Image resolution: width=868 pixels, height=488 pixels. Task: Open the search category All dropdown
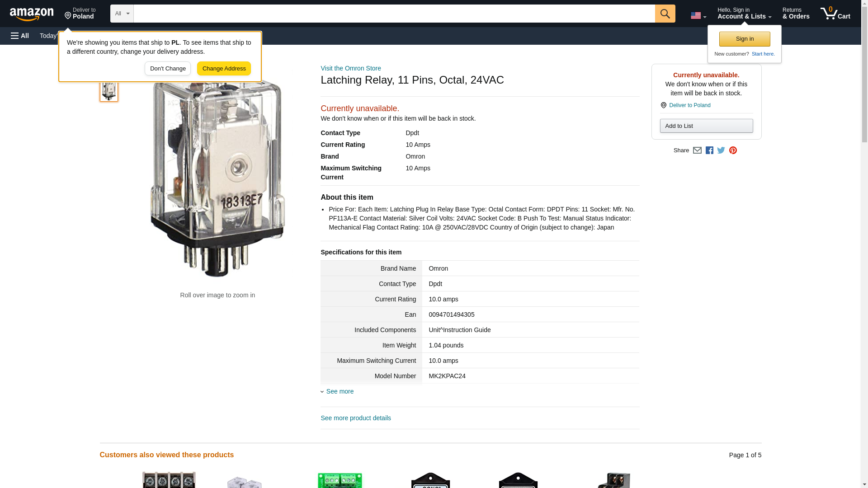(122, 14)
